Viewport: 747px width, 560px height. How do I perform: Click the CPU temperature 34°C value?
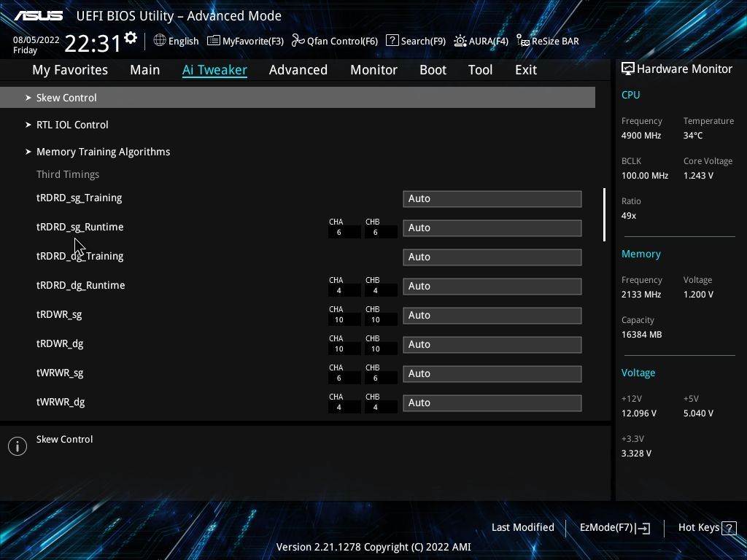693,136
